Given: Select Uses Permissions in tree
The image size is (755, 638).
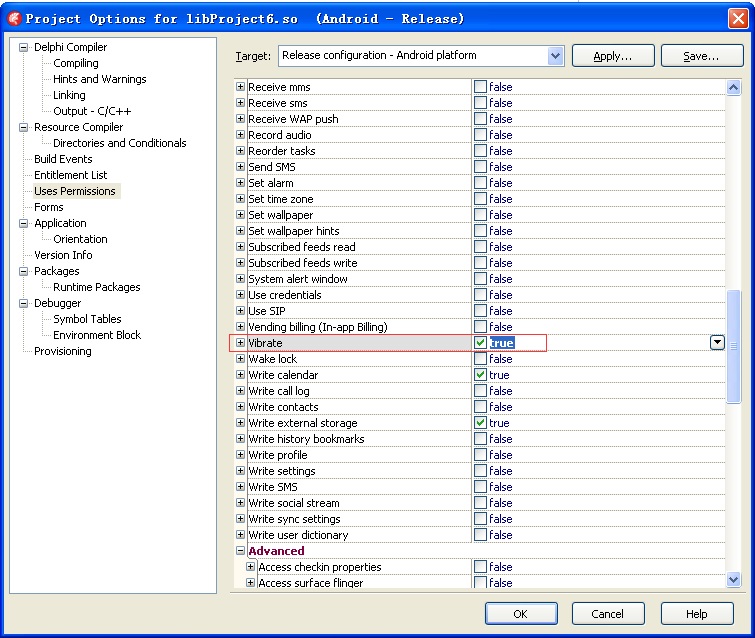Looking at the screenshot, I should (x=75, y=191).
